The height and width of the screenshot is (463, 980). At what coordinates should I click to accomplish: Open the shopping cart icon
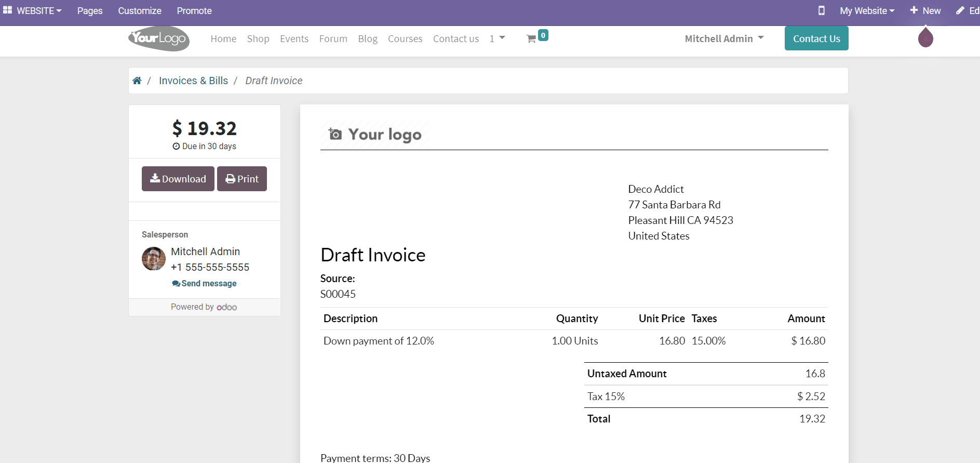pyautogui.click(x=531, y=39)
